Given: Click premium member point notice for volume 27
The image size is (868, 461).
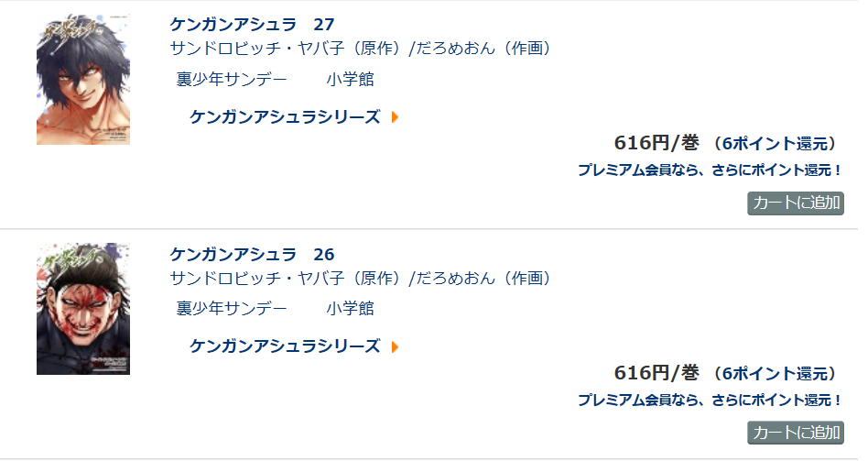Looking at the screenshot, I should 710,170.
